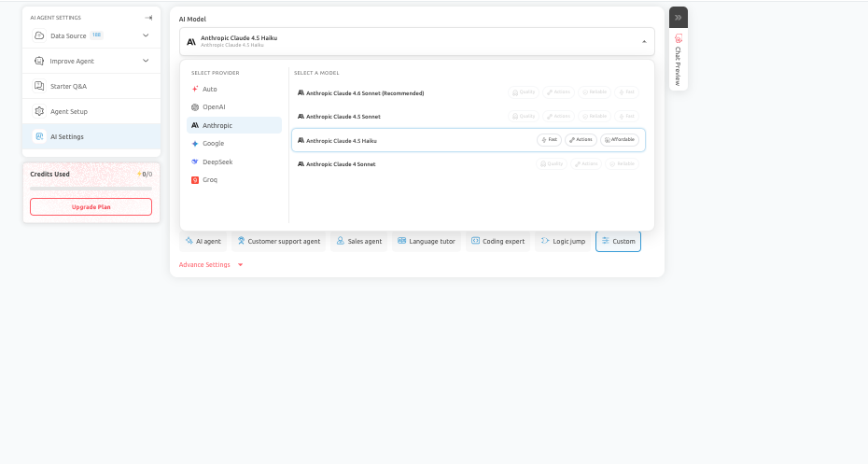The image size is (868, 464).
Task: Click the credits lightning bolt icon
Action: tap(139, 174)
